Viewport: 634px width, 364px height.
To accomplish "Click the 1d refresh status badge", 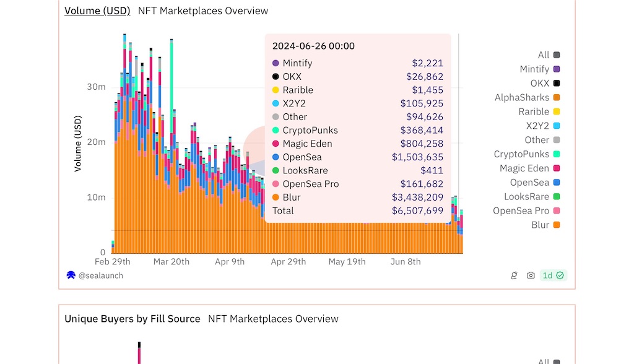I will 553,275.
